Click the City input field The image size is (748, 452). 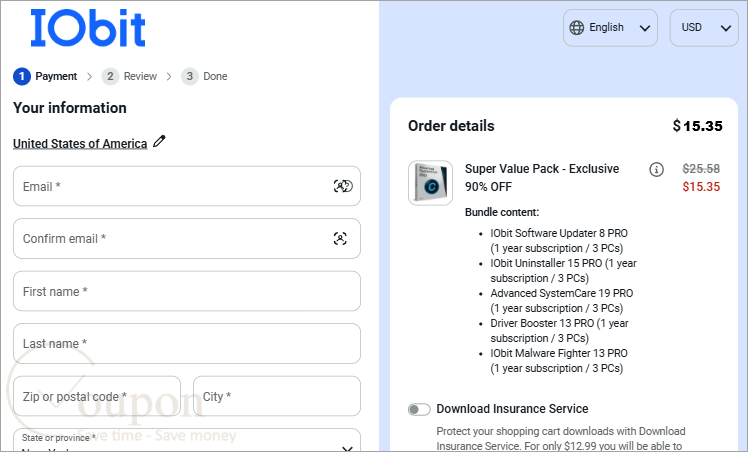(277, 396)
